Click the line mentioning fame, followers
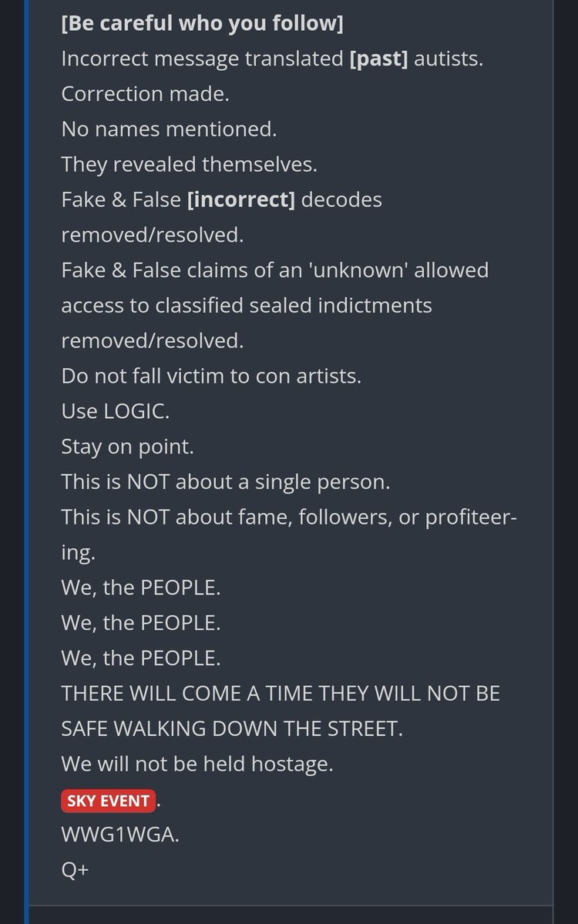The width and height of the screenshot is (578, 924). [x=289, y=518]
